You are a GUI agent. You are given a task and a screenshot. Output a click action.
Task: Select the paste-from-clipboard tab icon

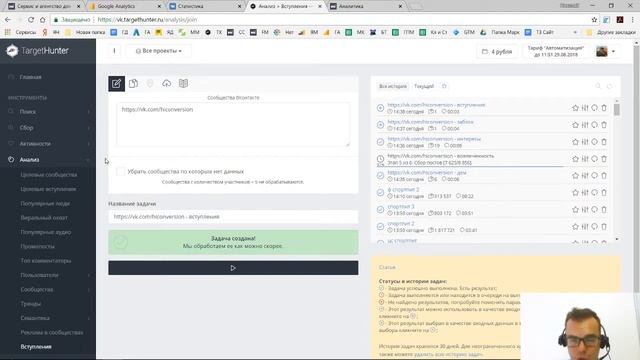point(133,84)
